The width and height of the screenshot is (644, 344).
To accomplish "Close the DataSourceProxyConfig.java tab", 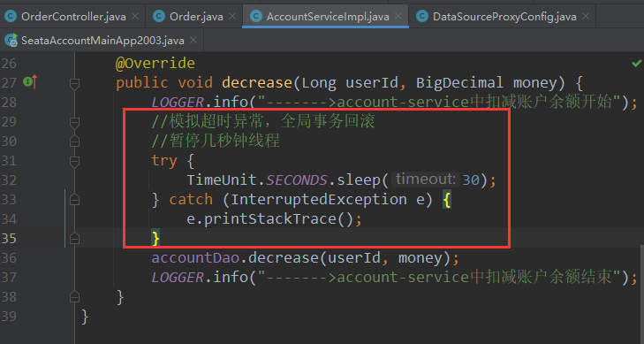I will point(586,17).
